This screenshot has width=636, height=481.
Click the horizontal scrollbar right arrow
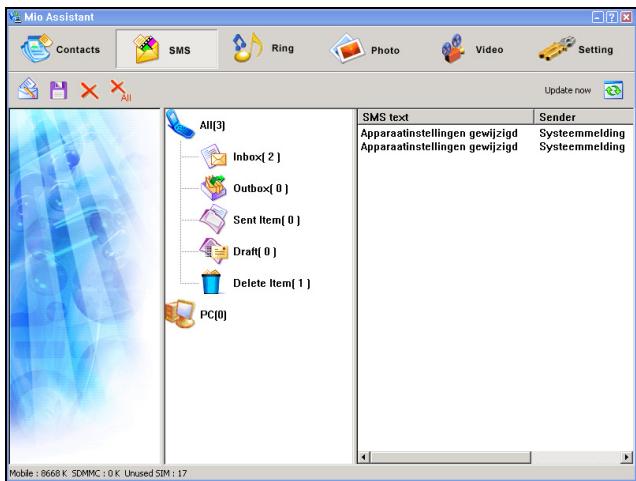pyautogui.click(x=627, y=457)
